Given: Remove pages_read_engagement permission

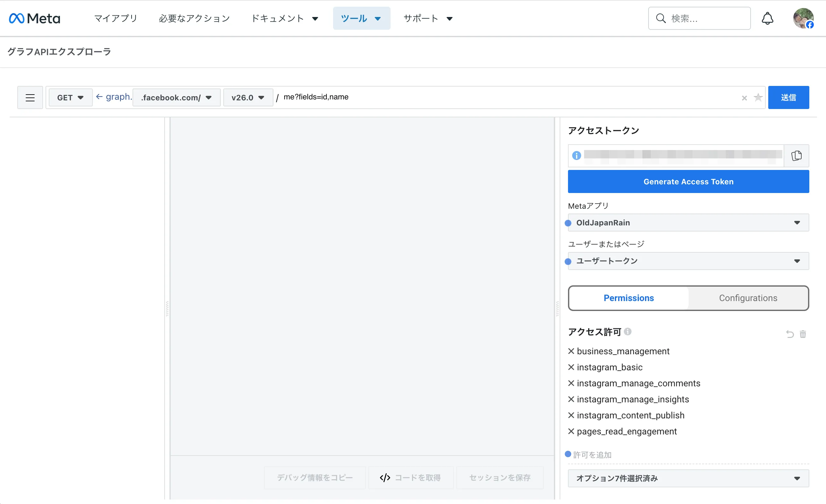Looking at the screenshot, I should (571, 431).
